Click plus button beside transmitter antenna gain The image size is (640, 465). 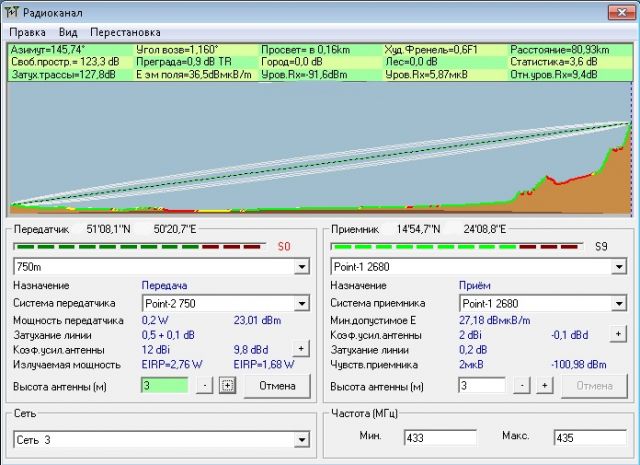(301, 349)
